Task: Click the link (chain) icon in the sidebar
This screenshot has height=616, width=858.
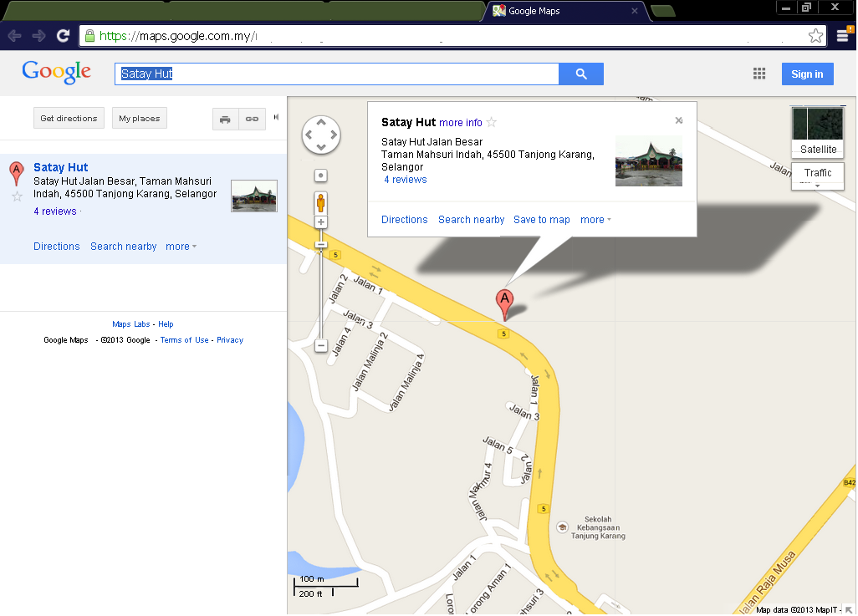Action: coord(252,119)
